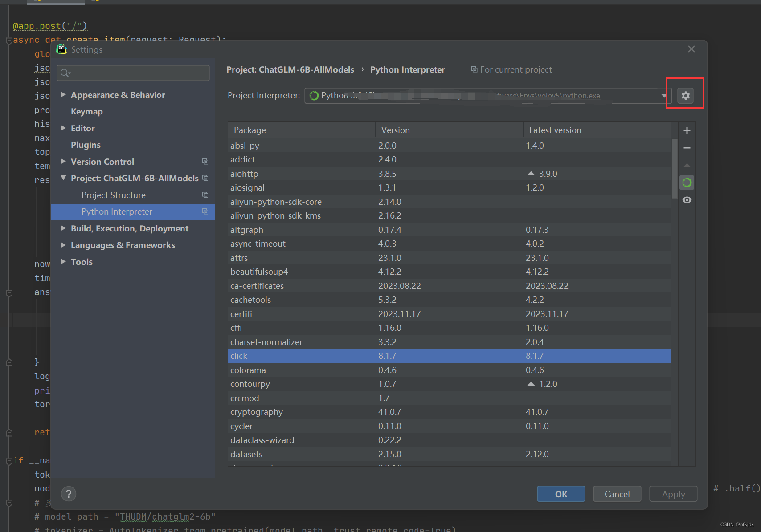The height and width of the screenshot is (532, 761).
Task: Select the ca-certificates package row
Action: [450, 286]
